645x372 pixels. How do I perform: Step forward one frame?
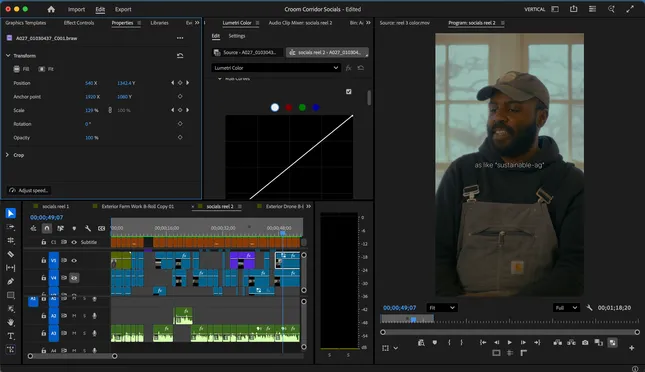[523, 342]
